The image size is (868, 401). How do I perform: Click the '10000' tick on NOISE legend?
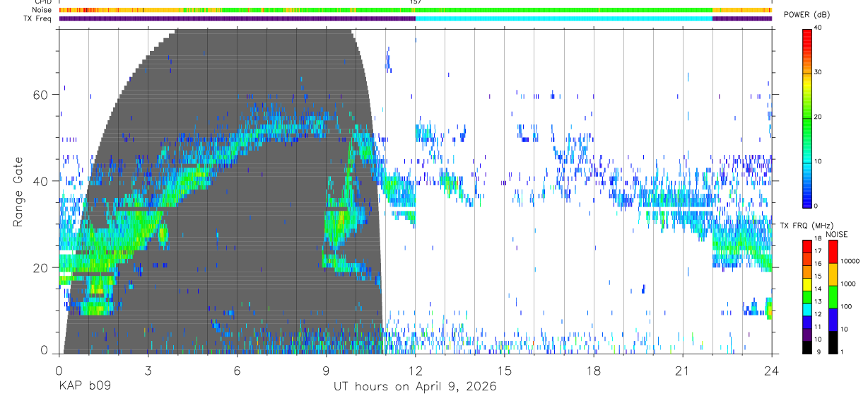tap(850, 261)
